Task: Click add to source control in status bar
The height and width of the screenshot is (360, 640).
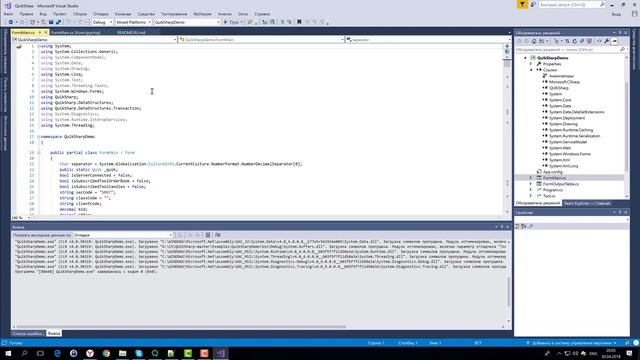Action: (x=571, y=343)
